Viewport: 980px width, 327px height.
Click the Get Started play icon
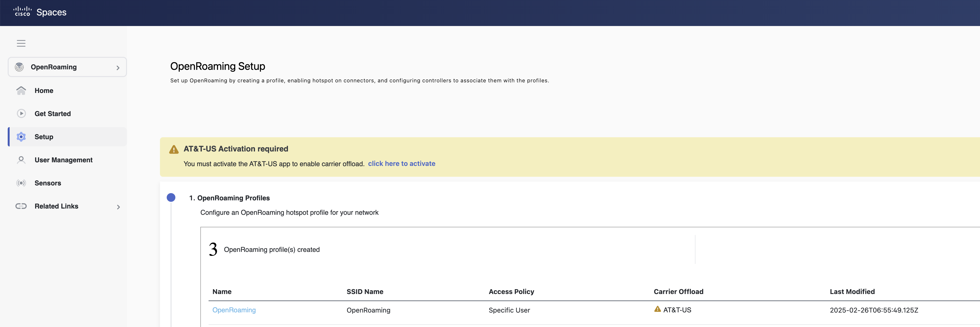click(x=21, y=113)
